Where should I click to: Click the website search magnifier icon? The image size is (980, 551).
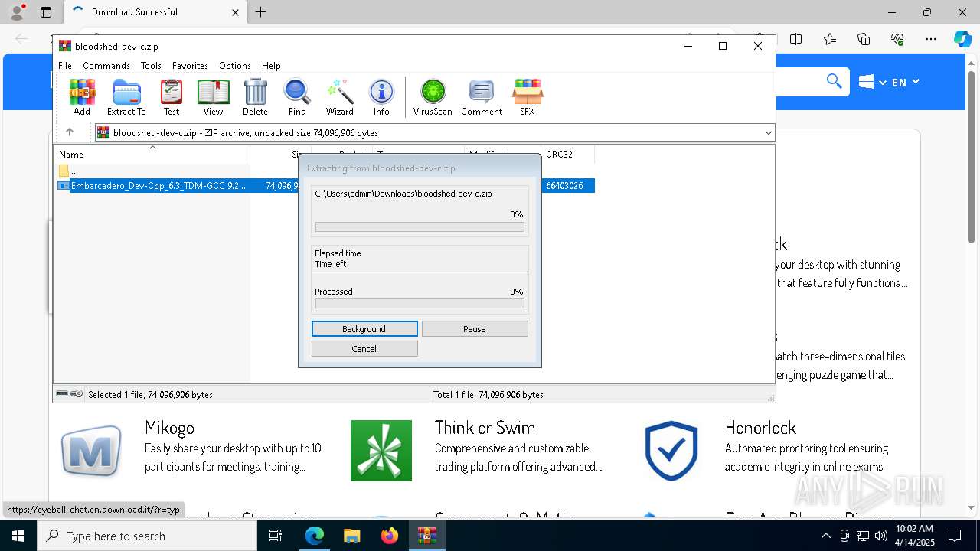pyautogui.click(x=834, y=81)
